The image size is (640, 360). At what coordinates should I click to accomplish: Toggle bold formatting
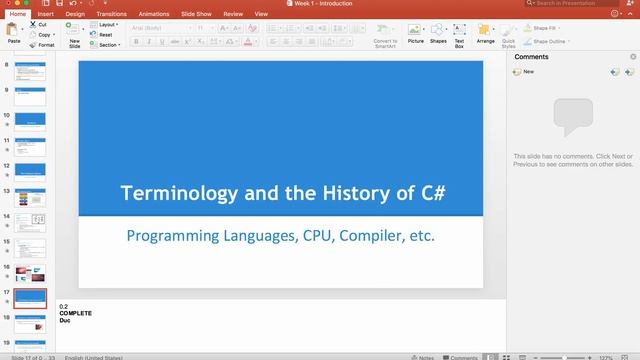coord(136,41)
